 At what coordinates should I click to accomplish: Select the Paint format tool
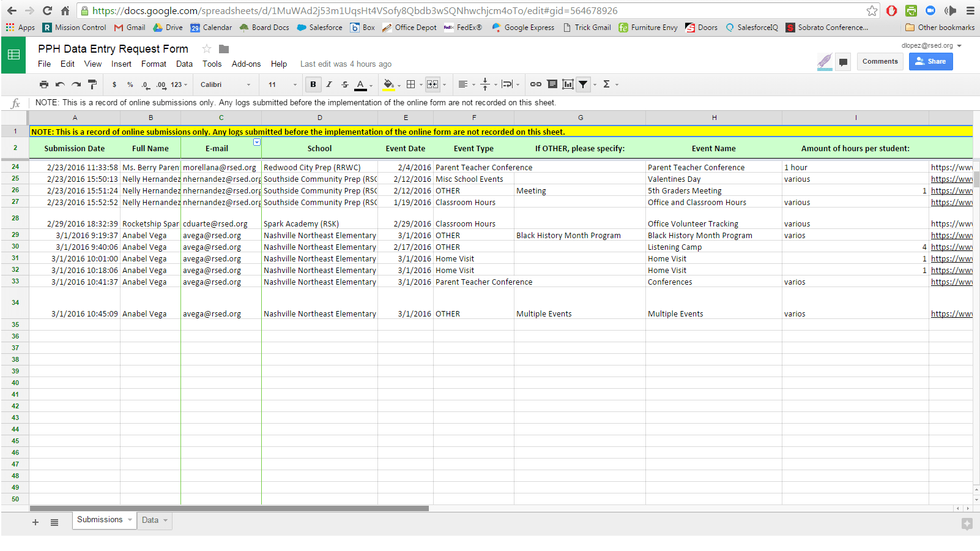click(92, 84)
